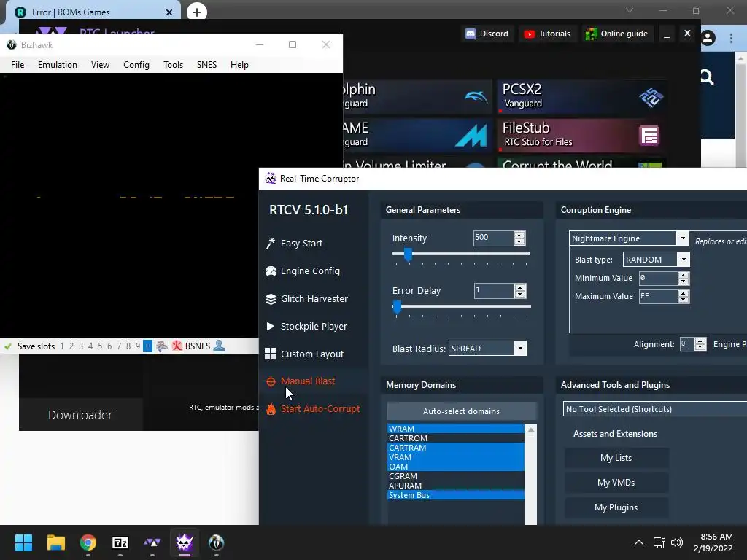This screenshot has width=747, height=560.
Task: Switch to Custom Layout
Action: tap(304, 354)
